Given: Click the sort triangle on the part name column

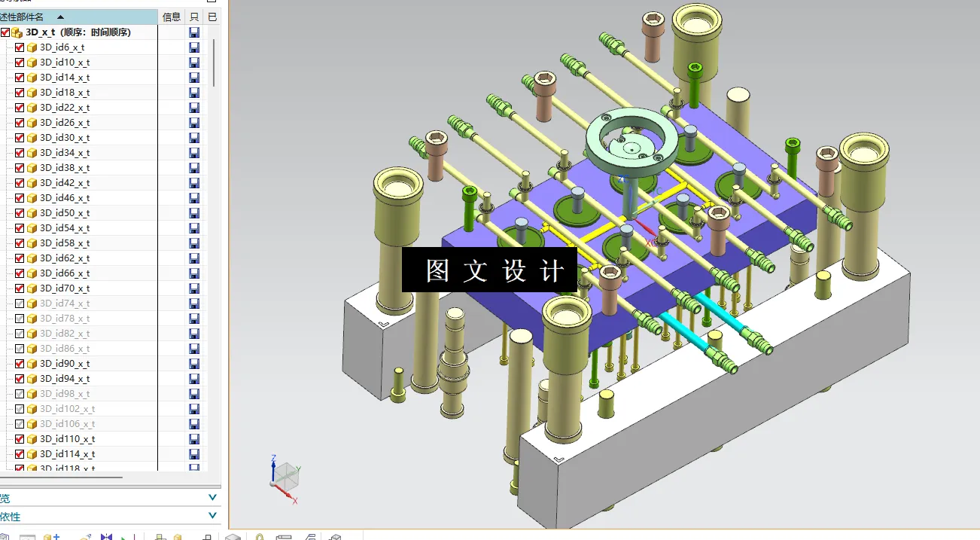Looking at the screenshot, I should 60,16.
